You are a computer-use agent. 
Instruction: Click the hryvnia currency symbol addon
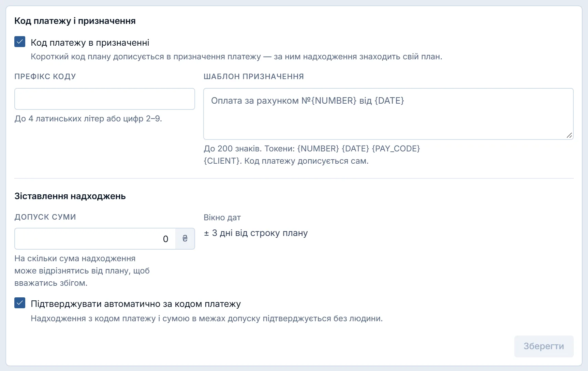click(185, 239)
